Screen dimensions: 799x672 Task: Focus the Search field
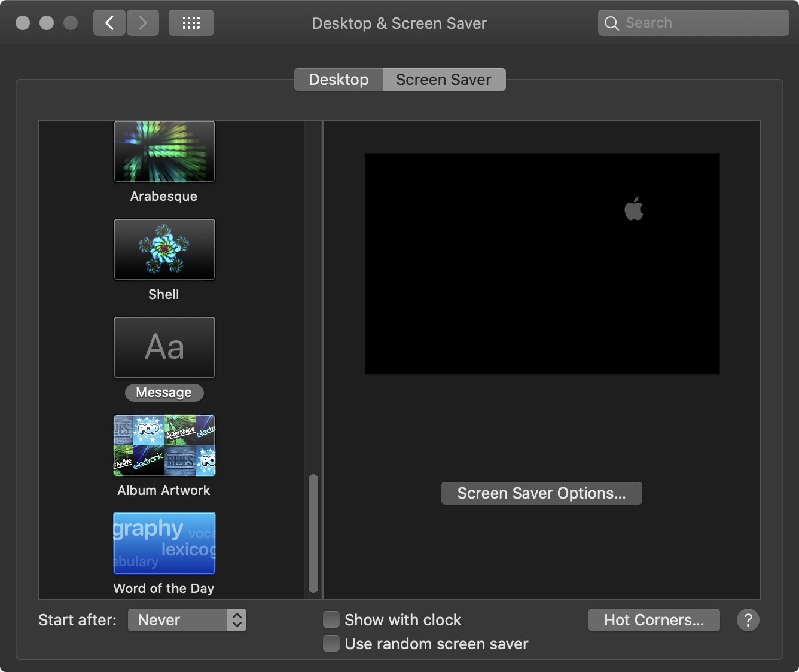tap(694, 23)
